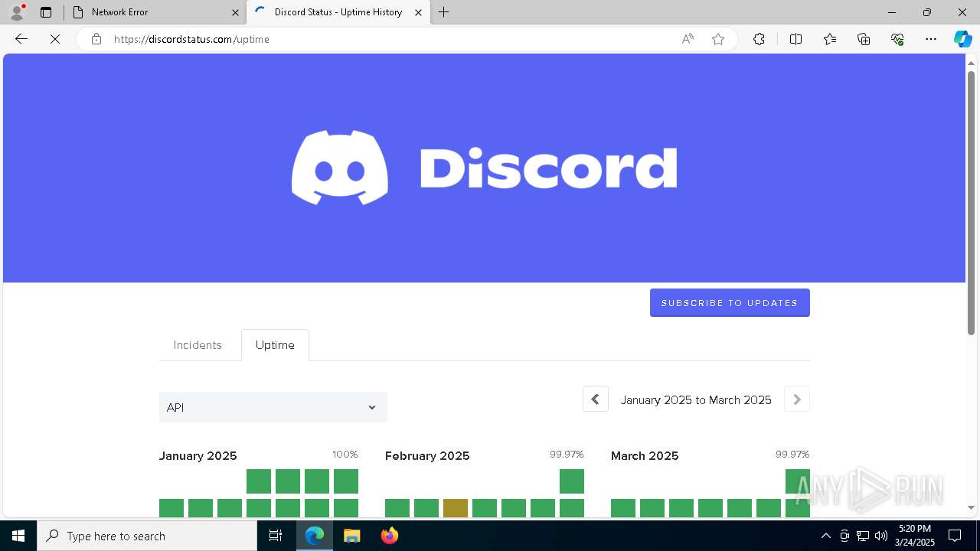The image size is (980, 551).
Task: Open the Collections panel
Action: (x=864, y=39)
